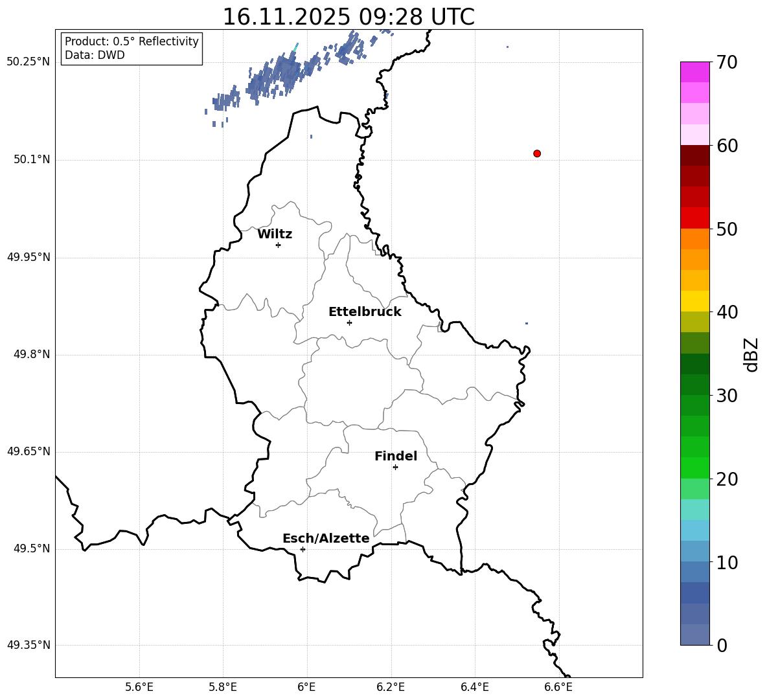
Task: Click the 60 value on the colorbar
Action: pyautogui.click(x=727, y=146)
